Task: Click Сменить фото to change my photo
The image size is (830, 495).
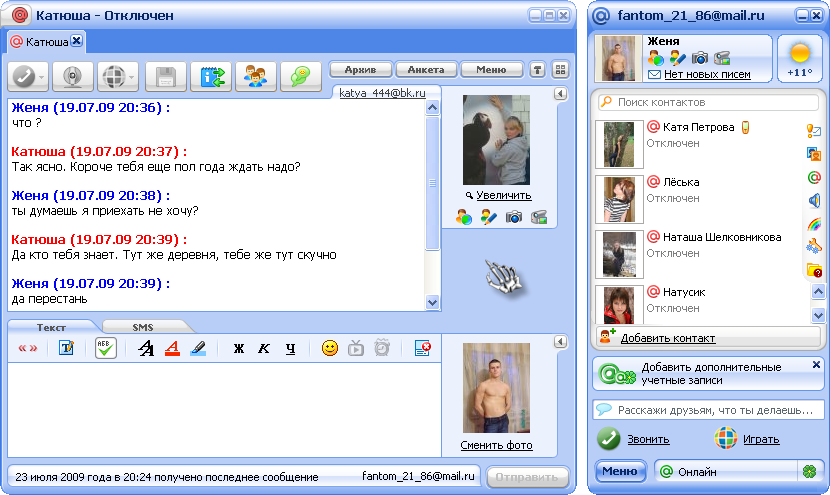Action: 497,445
